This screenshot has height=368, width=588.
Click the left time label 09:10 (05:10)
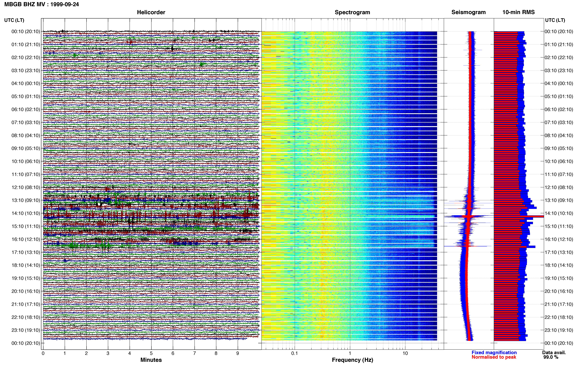coord(26,148)
